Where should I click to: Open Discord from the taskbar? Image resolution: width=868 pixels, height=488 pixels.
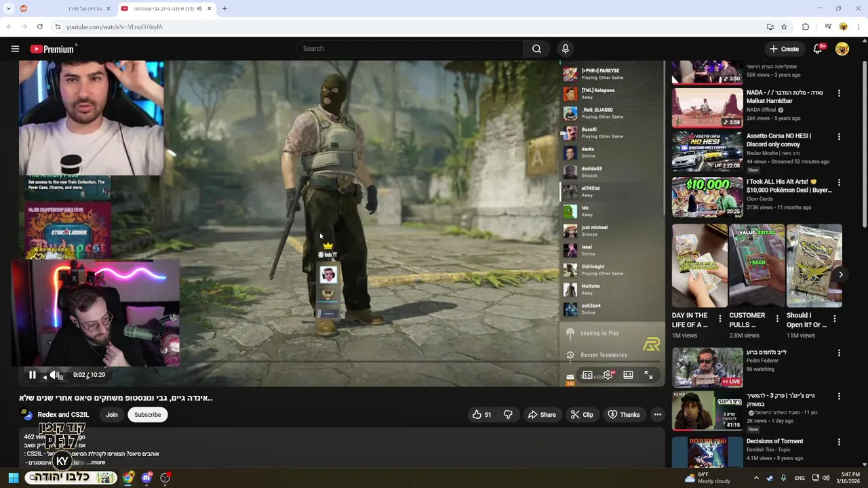(146, 478)
